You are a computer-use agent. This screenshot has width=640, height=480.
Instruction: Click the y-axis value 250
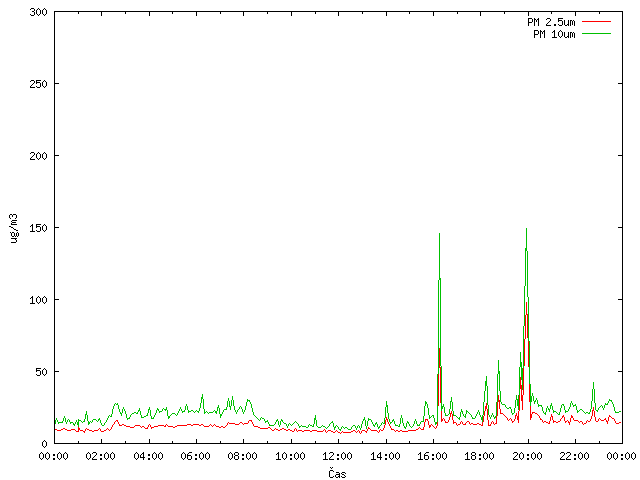pos(38,84)
